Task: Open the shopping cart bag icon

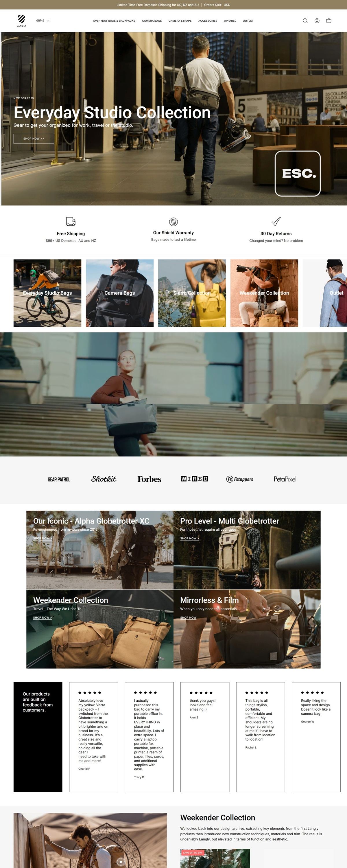Action: tap(329, 21)
